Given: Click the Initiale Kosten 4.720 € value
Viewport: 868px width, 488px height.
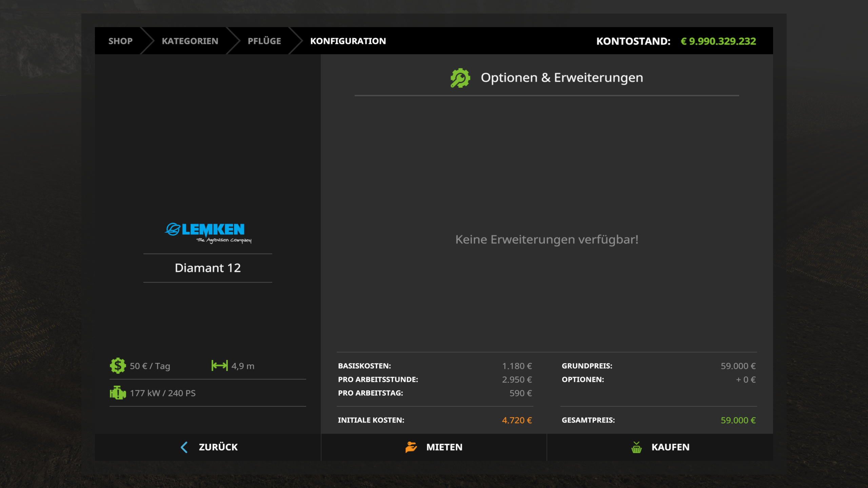Looking at the screenshot, I should (517, 420).
